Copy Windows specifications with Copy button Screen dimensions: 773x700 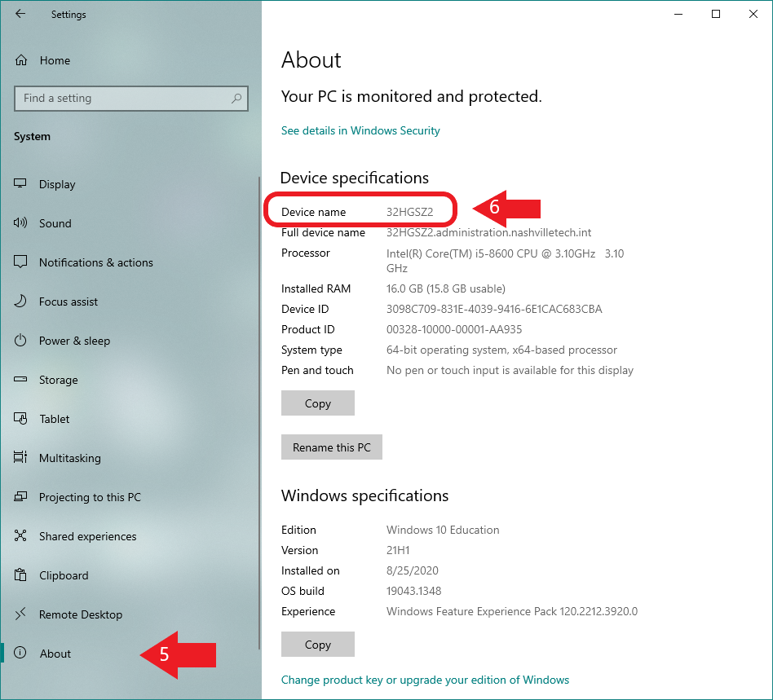click(317, 644)
